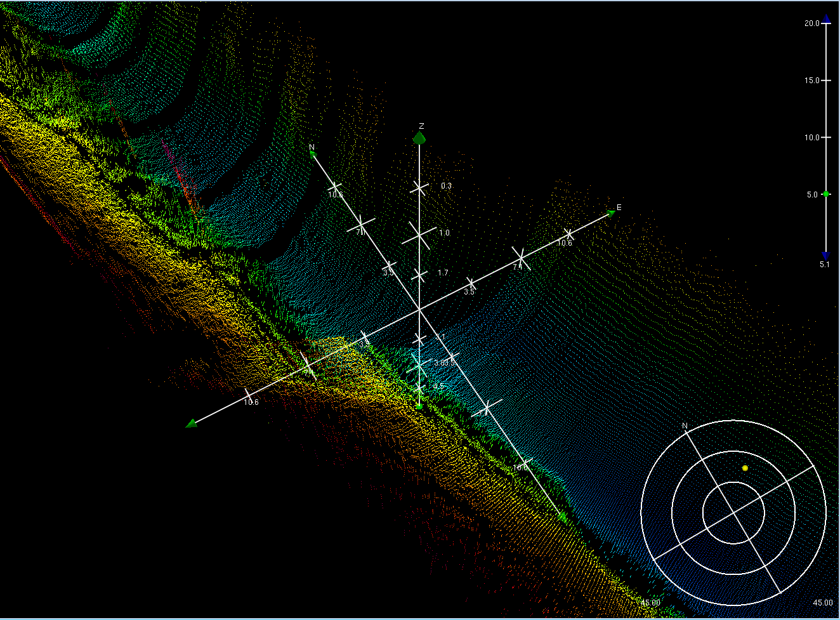Viewport: 840px width, 620px height.
Task: Click the yellow orientation dot in the compass
Action: (x=744, y=467)
